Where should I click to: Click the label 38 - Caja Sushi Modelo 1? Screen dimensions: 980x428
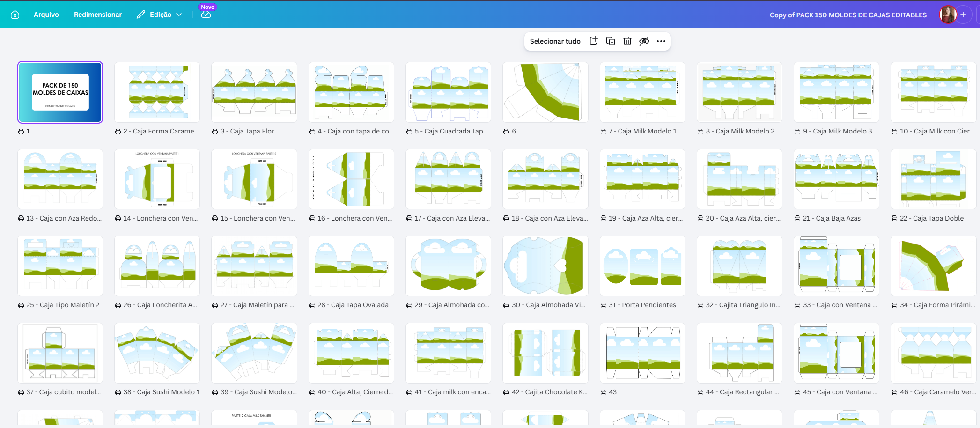point(162,392)
